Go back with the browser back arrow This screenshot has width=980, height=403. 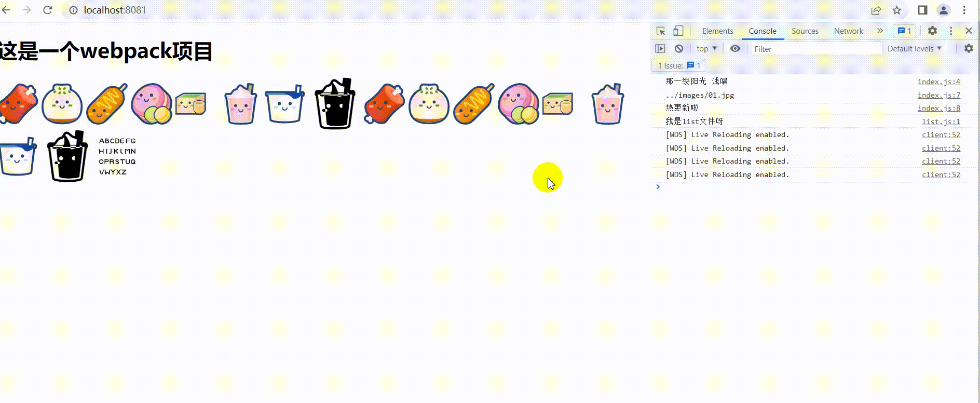(6, 10)
